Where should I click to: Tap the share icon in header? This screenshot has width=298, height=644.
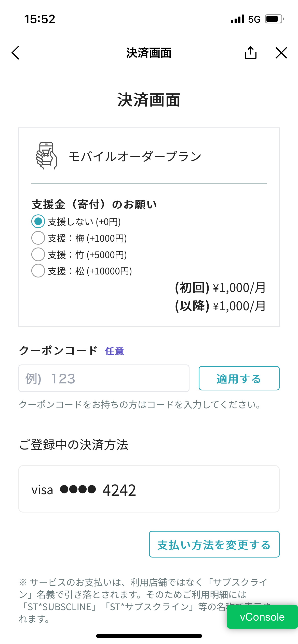pos(251,53)
